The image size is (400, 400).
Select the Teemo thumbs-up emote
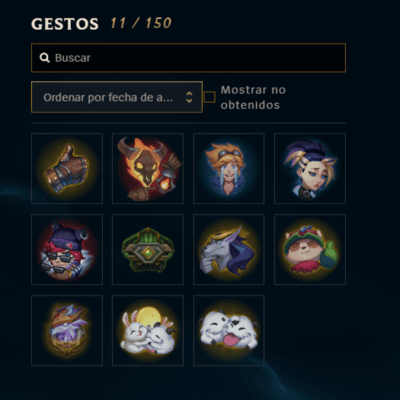pos(310,249)
